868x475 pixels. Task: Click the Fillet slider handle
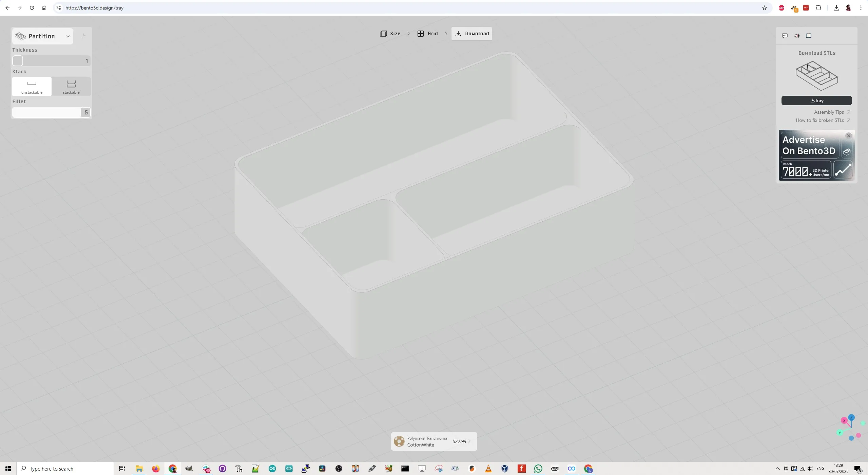[85, 112]
